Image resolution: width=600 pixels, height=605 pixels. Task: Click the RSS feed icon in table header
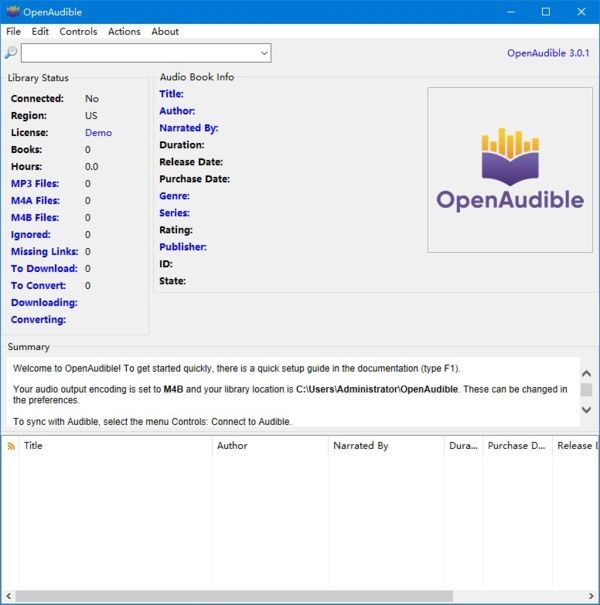pyautogui.click(x=11, y=446)
